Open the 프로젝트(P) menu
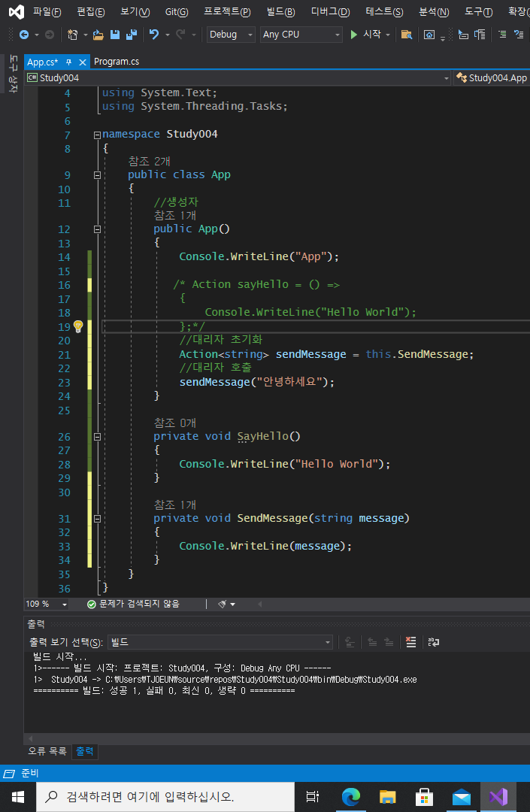 (x=227, y=11)
